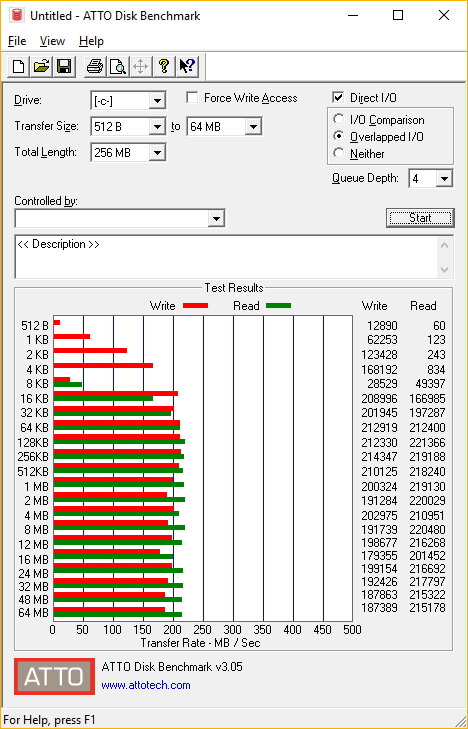Viewport: 468px width, 729px height.
Task: Open the File menu
Action: pos(17,41)
